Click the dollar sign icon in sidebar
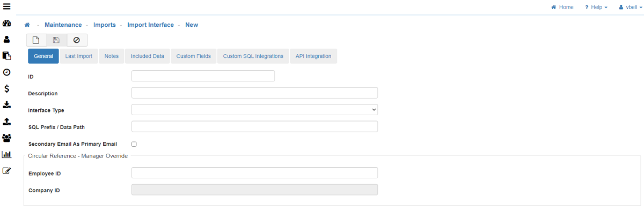 (x=7, y=88)
